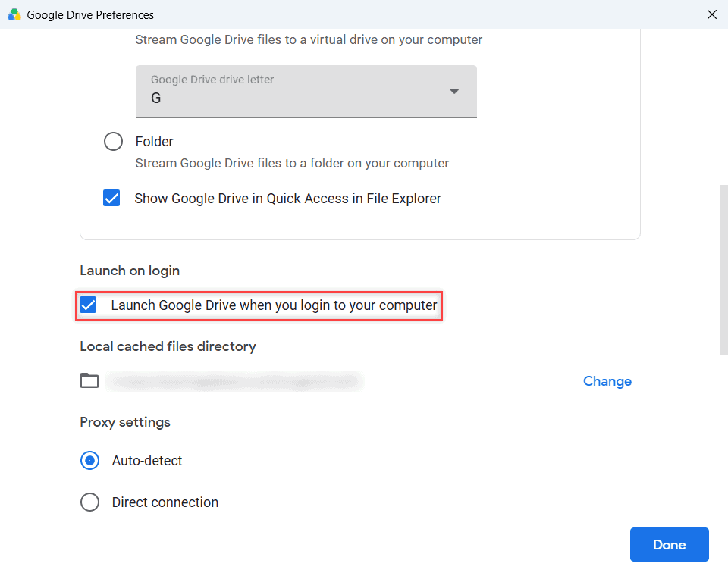Click the "Google Drive Preferences" window title

90,15
